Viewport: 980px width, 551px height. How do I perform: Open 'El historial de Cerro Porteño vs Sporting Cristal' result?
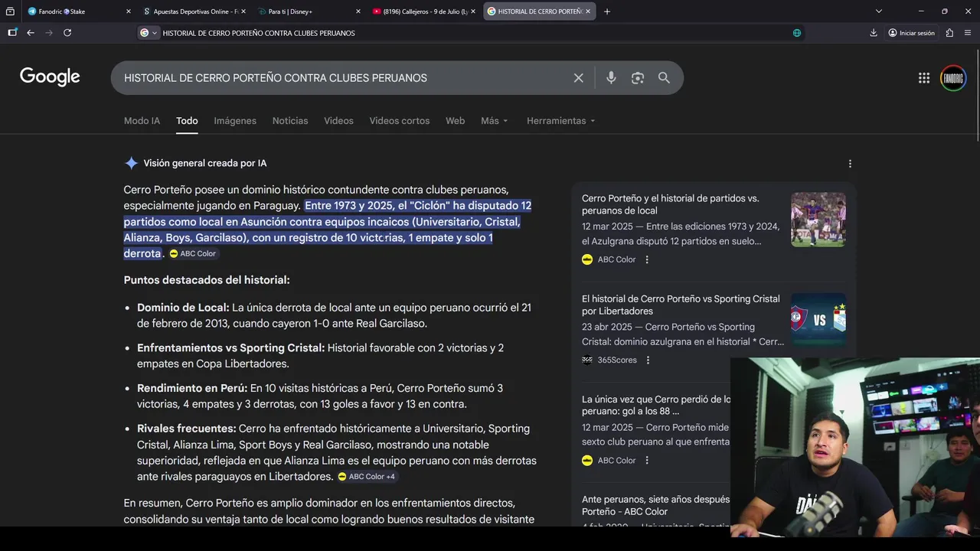[x=681, y=305]
